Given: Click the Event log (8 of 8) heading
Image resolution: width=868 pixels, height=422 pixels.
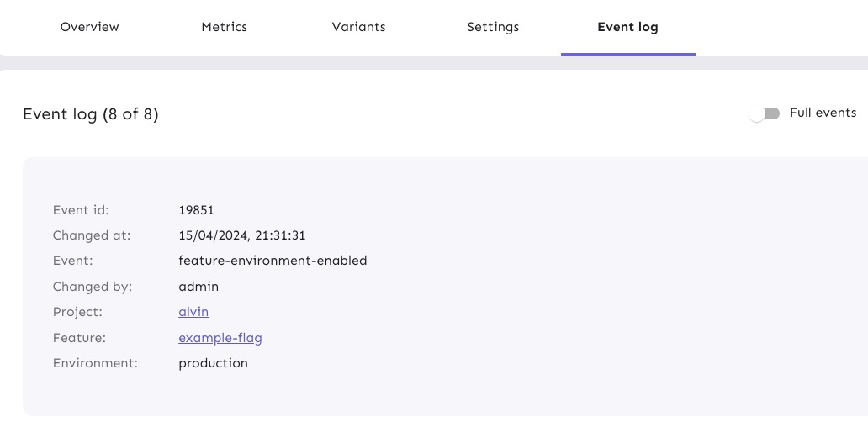Looking at the screenshot, I should (91, 114).
